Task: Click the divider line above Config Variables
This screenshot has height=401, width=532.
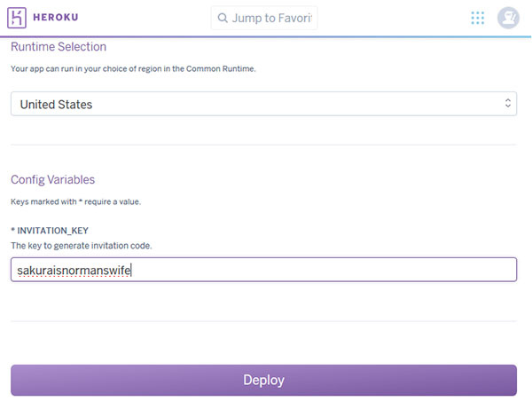Action: (x=262, y=145)
